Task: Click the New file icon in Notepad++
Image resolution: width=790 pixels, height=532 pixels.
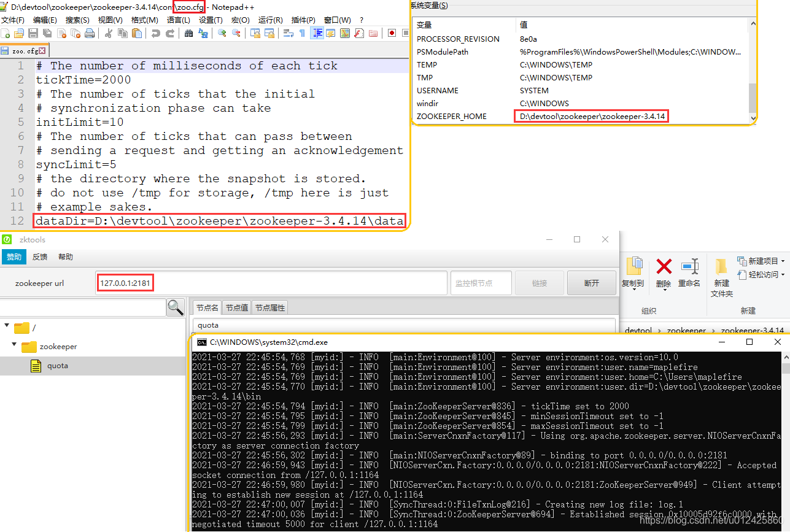Action: coord(6,33)
